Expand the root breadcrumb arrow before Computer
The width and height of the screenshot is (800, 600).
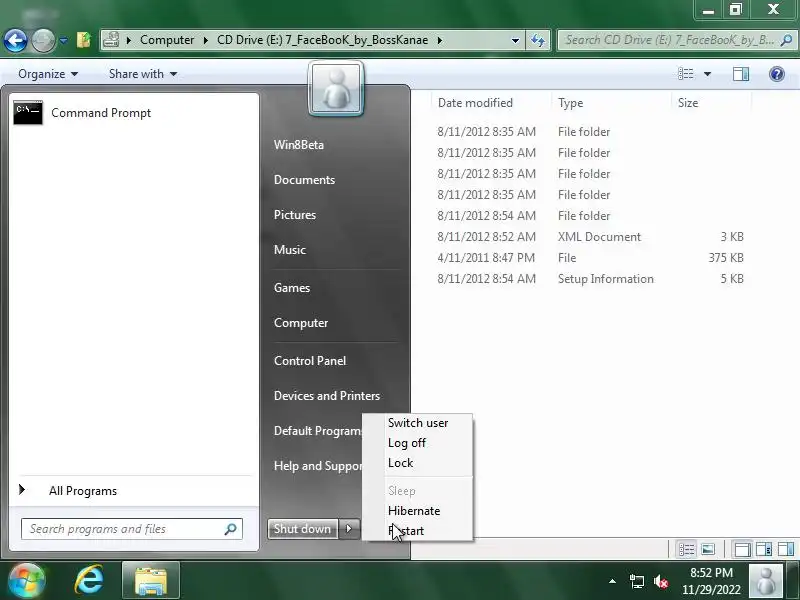pyautogui.click(x=129, y=40)
